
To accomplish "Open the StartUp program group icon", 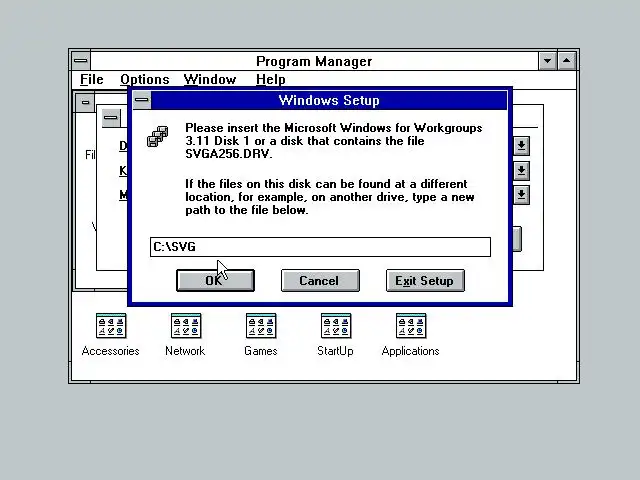I will pyautogui.click(x=336, y=326).
